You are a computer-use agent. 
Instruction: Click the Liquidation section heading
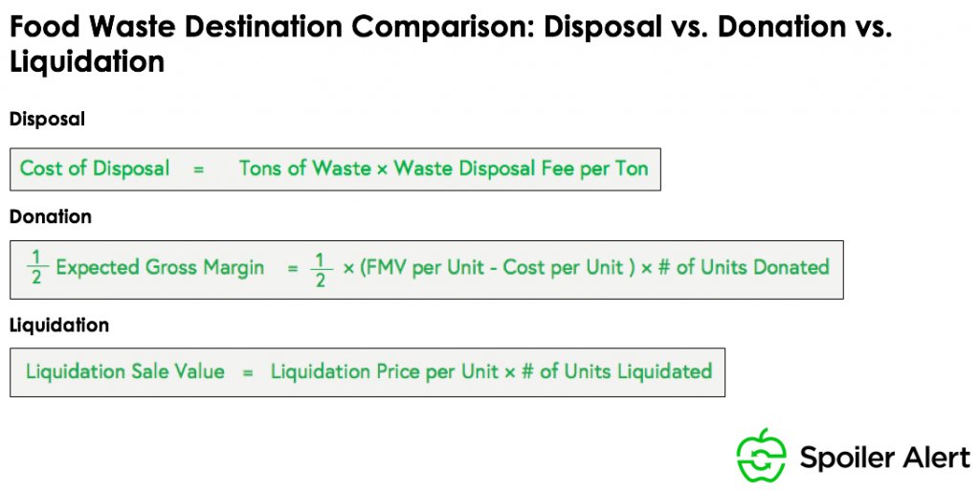58,326
